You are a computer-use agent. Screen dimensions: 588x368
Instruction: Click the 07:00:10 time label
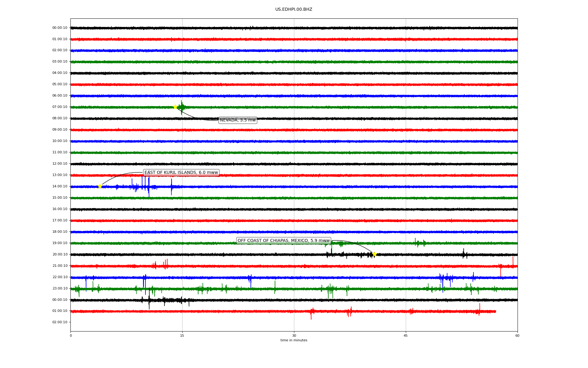(x=60, y=107)
